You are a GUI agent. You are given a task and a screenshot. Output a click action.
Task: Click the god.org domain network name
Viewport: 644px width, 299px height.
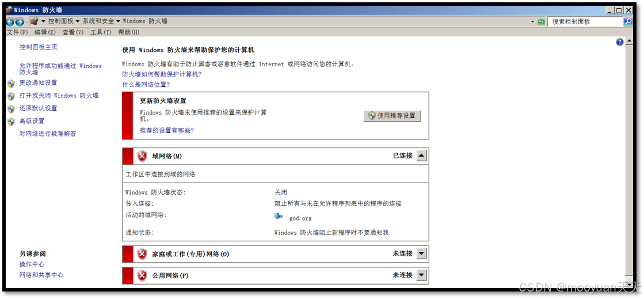[x=300, y=218]
